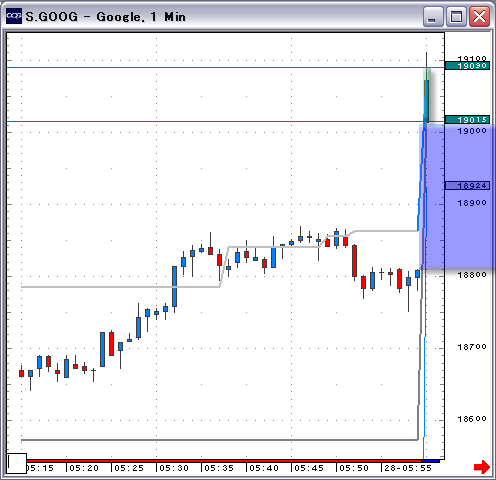Click the 28-05:55 time axis label
496x480 pixels.
(x=408, y=468)
